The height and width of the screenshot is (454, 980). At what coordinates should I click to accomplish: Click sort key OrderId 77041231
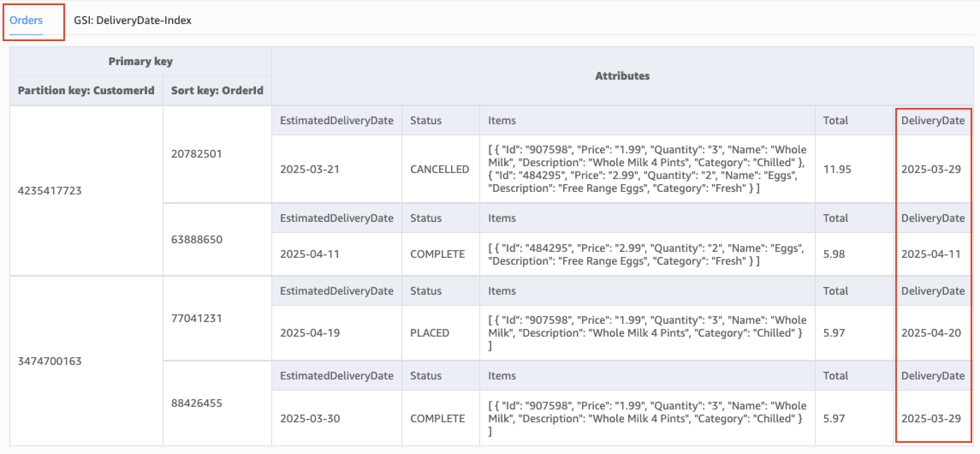click(x=198, y=318)
